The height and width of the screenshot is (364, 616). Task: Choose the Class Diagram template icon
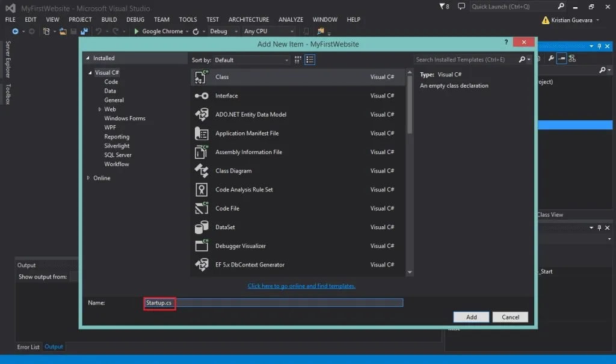pos(202,171)
